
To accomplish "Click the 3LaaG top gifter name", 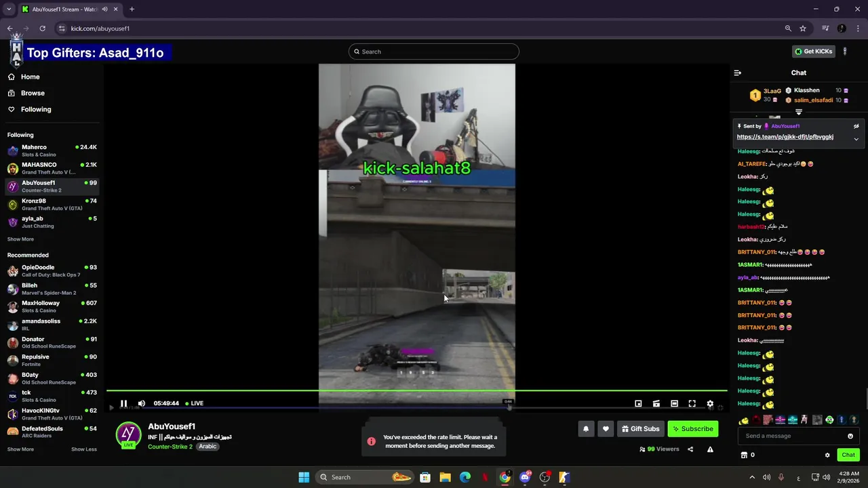I will coord(772,91).
